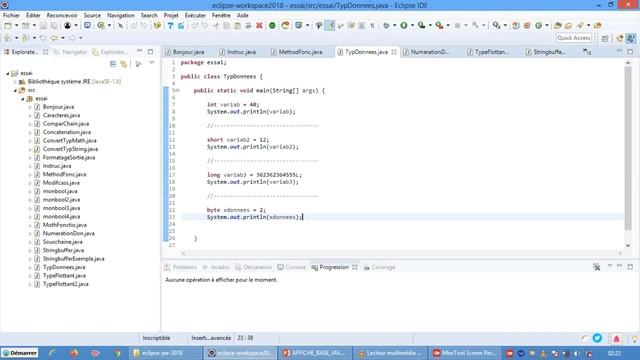This screenshot has height=360, width=640.
Task: Click the Firefox taskbar icon
Action: pos(73,353)
